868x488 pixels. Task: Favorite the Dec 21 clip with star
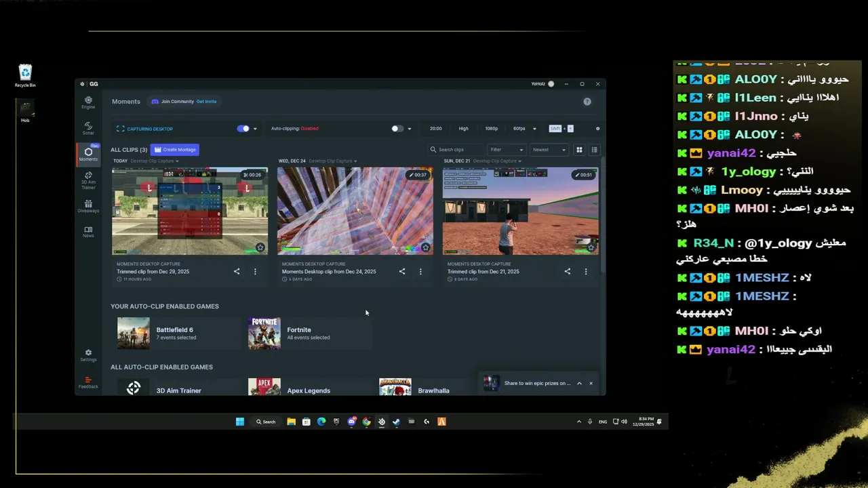click(591, 247)
